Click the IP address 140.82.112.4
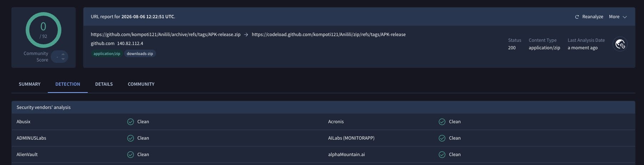Viewport: 644px width, 165px height. [x=130, y=44]
